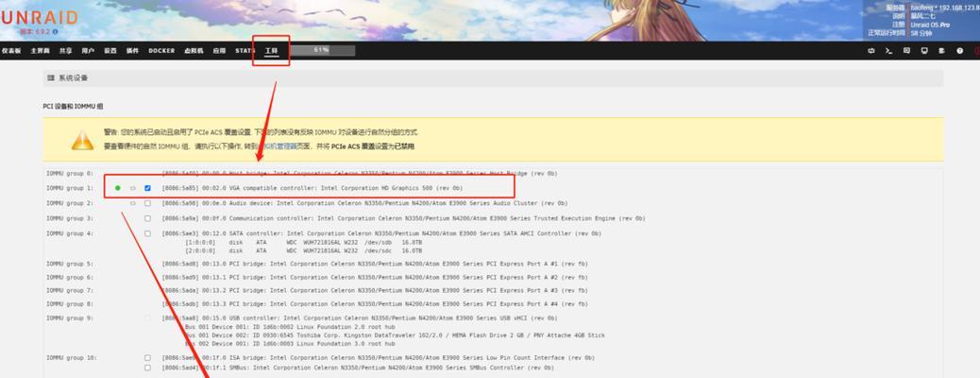
Task: Click the PCI Express Port A #1 row
Action: tap(375, 264)
